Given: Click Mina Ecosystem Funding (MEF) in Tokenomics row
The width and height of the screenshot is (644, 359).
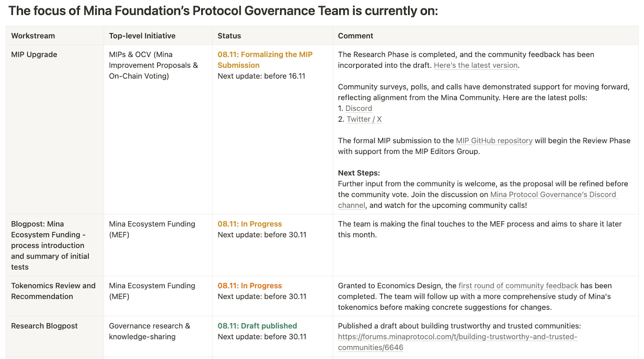Looking at the screenshot, I should 152,291.
